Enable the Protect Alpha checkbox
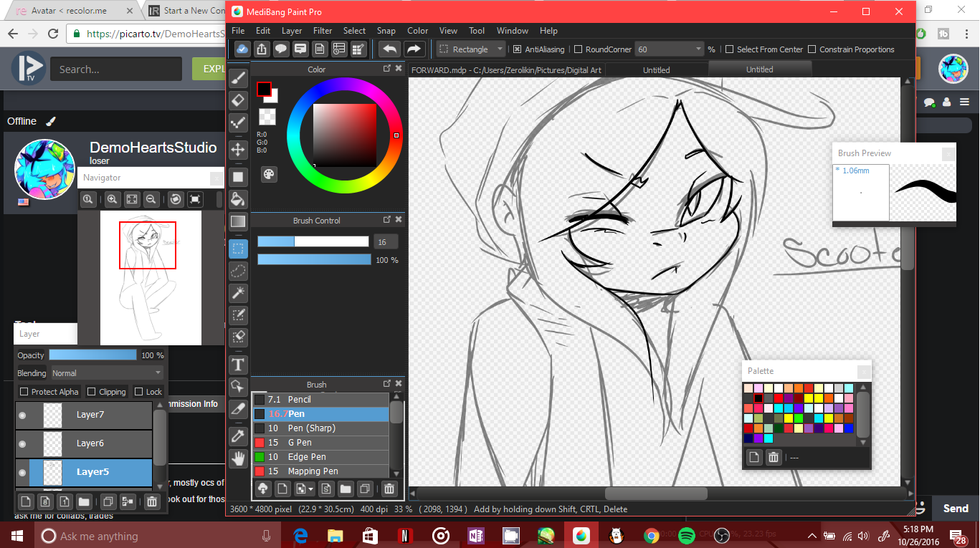This screenshot has height=548, width=980. 24,392
